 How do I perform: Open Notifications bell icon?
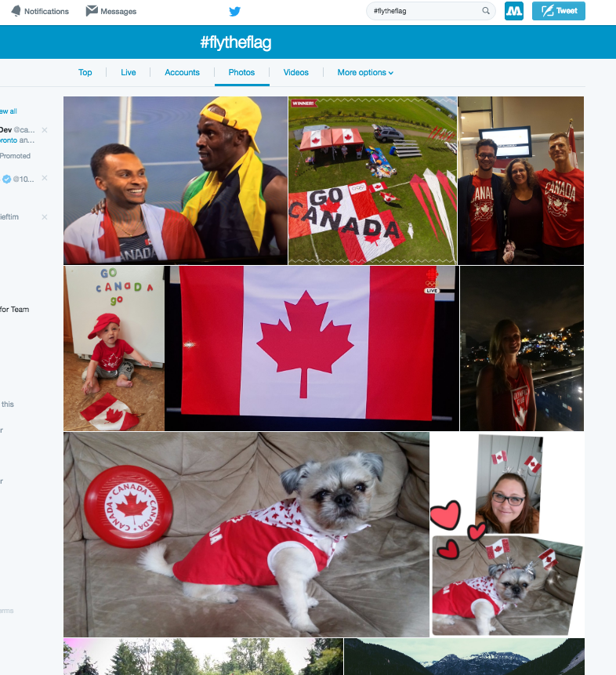click(16, 11)
